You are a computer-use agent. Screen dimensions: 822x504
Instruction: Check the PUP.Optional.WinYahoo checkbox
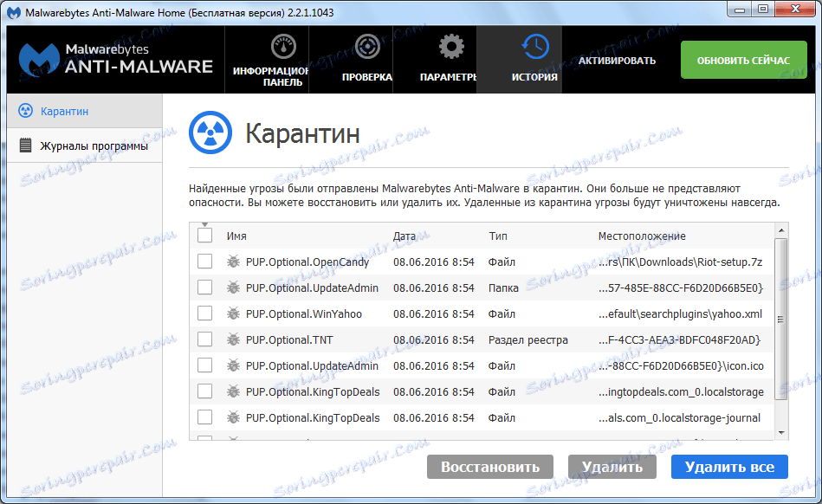coord(205,313)
